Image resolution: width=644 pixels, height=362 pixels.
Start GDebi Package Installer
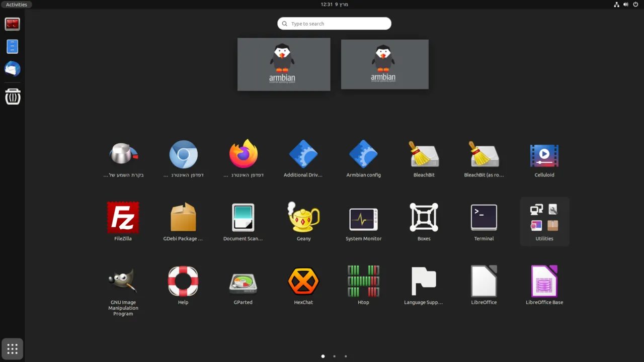pos(183,217)
